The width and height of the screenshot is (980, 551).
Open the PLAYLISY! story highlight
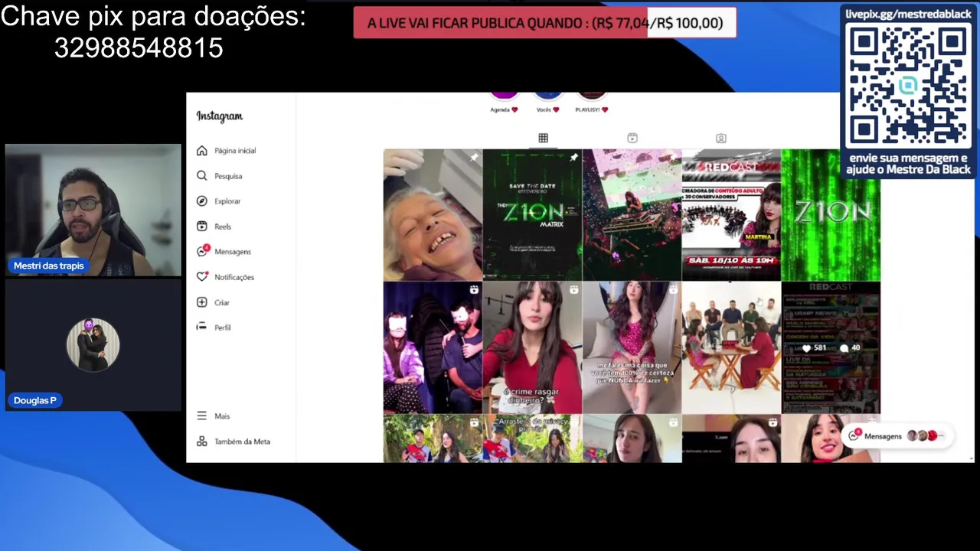(592, 102)
